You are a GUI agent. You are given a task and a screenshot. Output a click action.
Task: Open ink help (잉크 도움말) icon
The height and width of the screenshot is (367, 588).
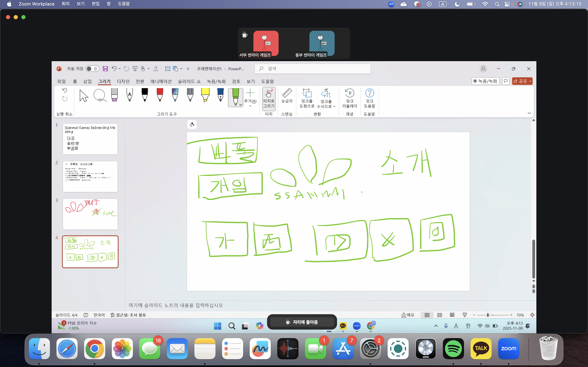369,93
